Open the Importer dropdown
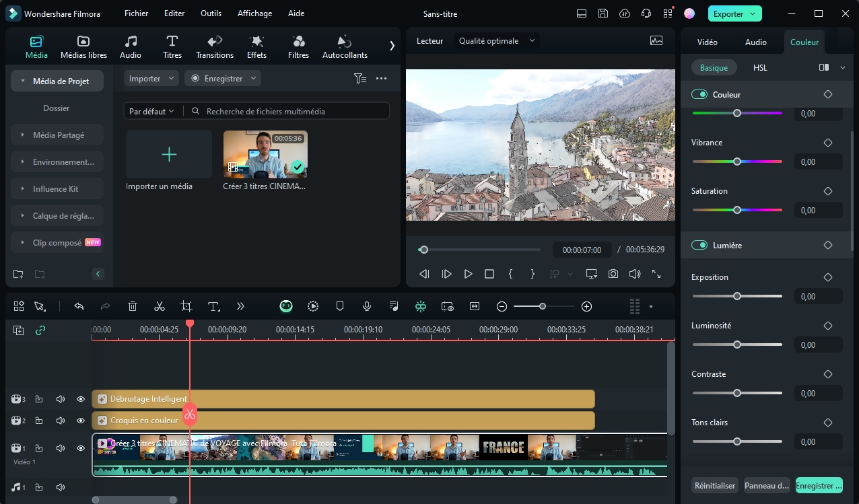 [151, 79]
